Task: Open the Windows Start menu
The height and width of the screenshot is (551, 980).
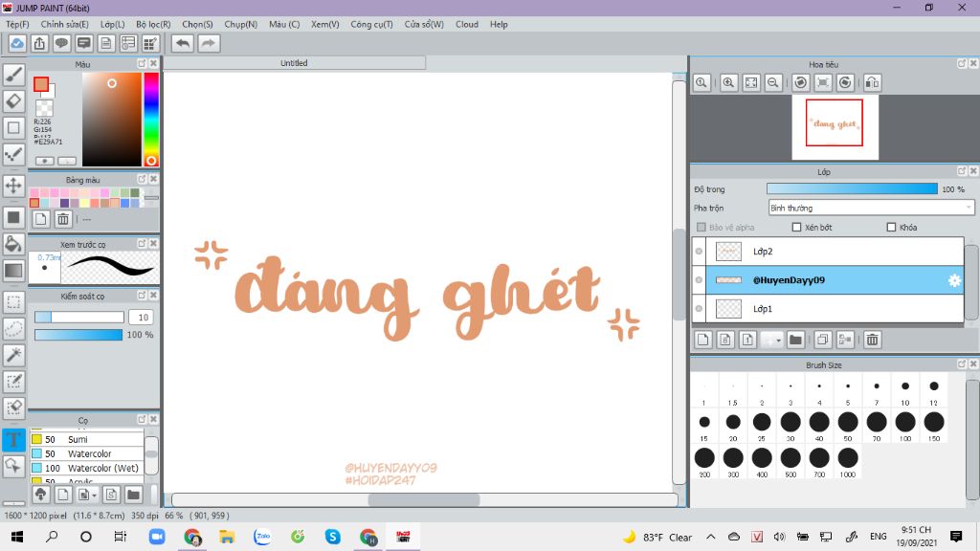Action: (x=17, y=537)
